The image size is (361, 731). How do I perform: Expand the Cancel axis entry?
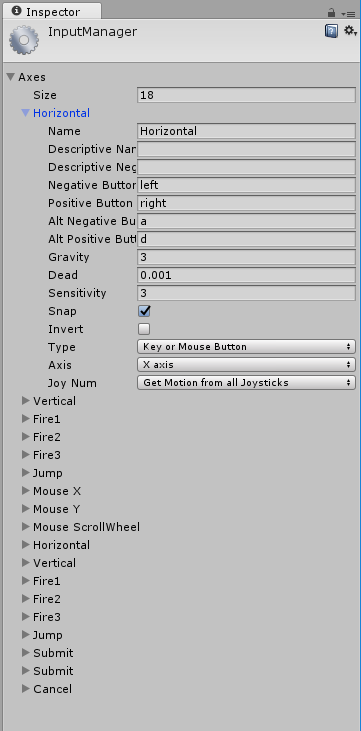[47, 689]
